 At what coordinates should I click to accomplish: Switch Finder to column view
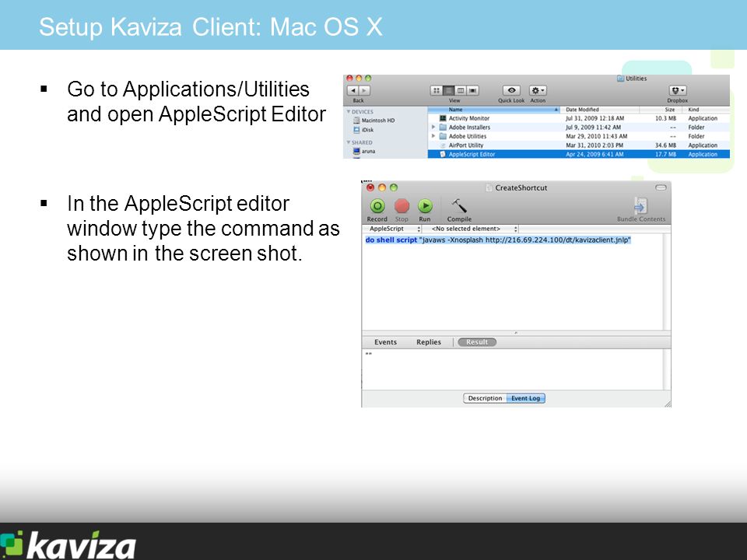point(461,90)
